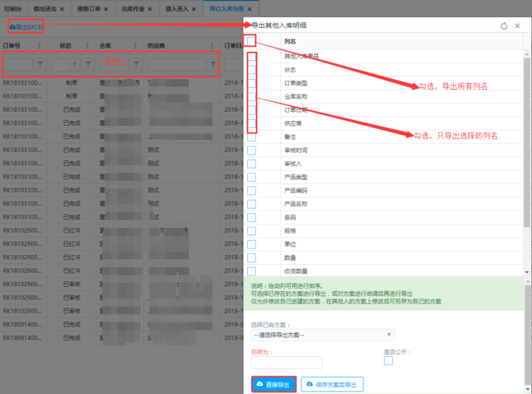Tick the checkbox for 审核时间 column
532x394 pixels.
pyautogui.click(x=251, y=151)
